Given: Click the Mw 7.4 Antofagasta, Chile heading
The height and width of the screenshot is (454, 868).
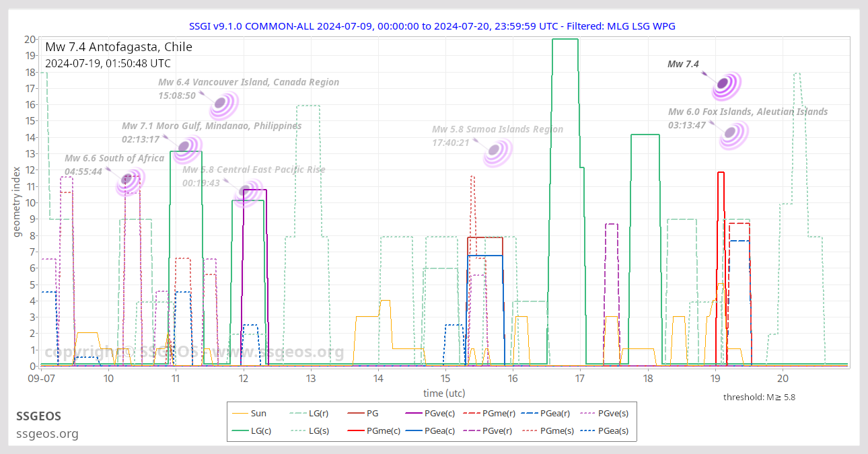Looking at the screenshot, I should pos(118,47).
